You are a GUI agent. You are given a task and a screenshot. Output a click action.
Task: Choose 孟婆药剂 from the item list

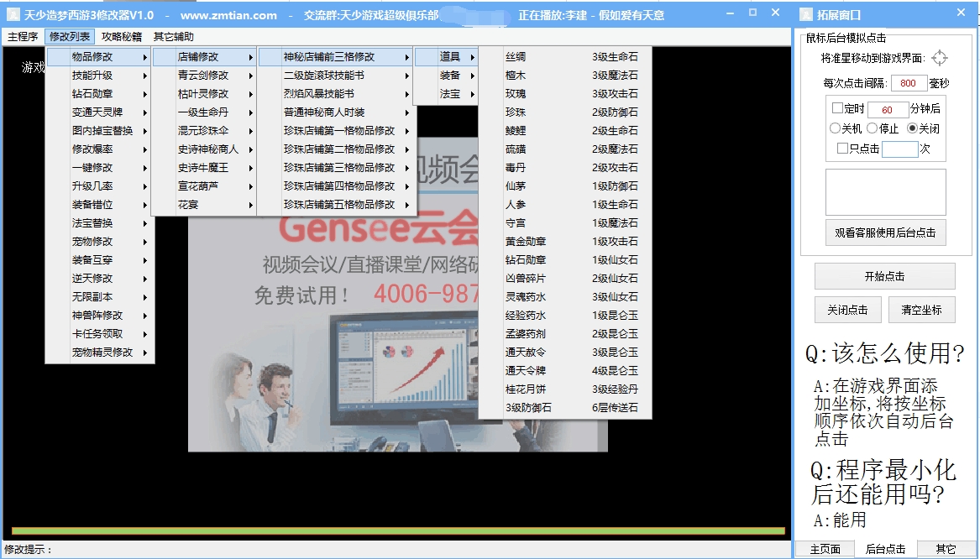coord(526,333)
